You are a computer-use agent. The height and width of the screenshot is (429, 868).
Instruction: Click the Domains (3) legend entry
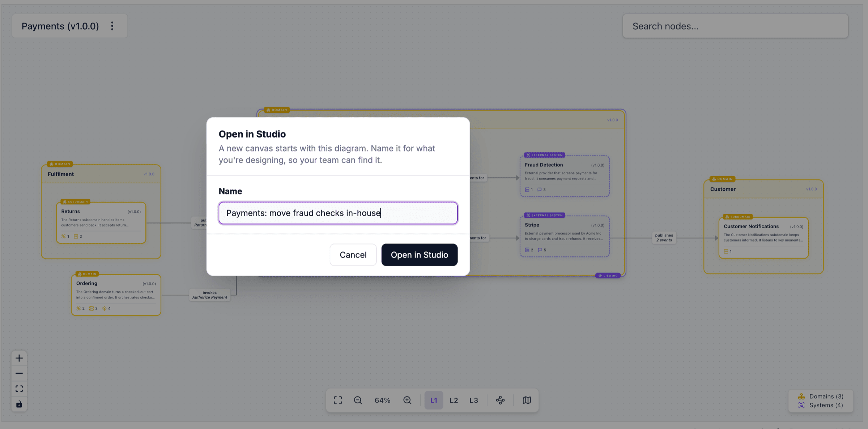pos(821,396)
